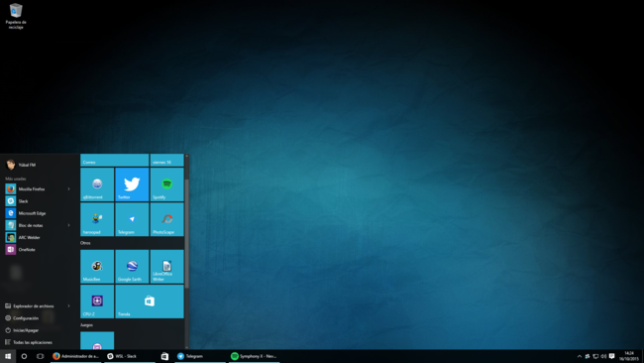
Task: Click the Start menu tiles scrollbar
Action: pos(187,233)
